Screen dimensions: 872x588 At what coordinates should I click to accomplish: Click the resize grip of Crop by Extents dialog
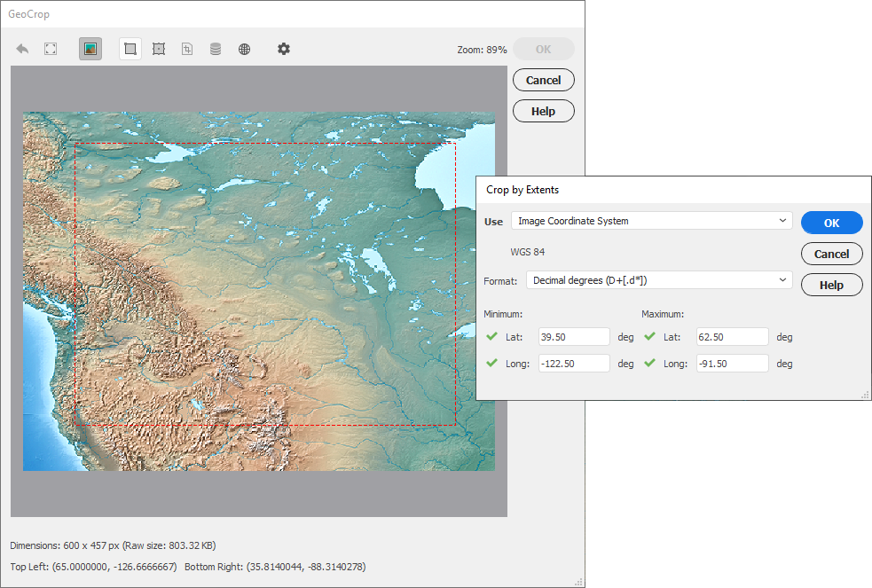pos(865,395)
